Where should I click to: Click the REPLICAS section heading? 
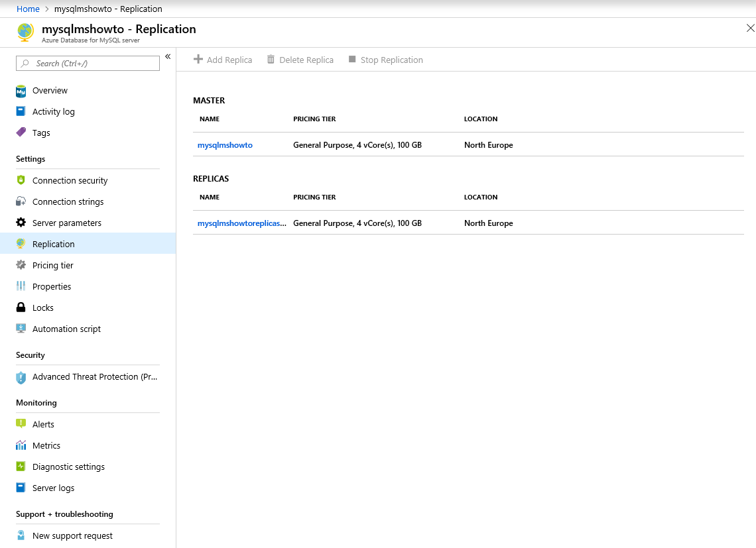(211, 178)
